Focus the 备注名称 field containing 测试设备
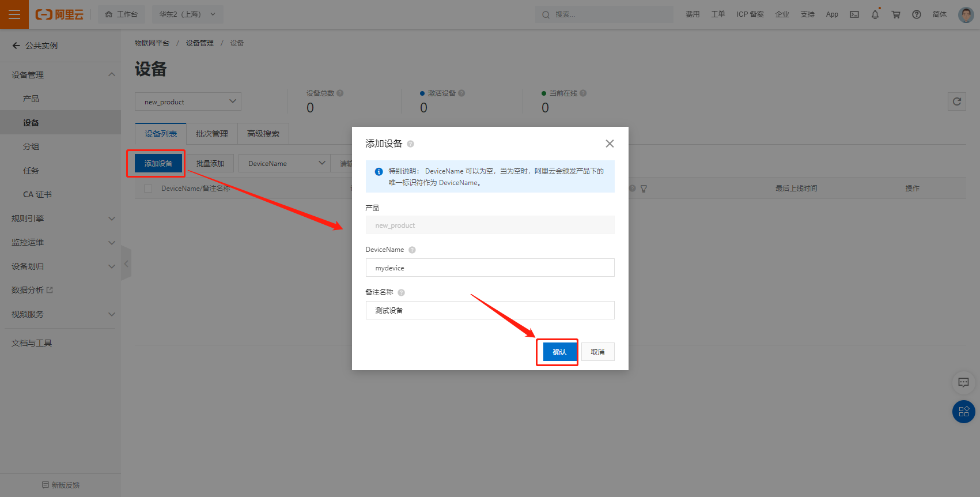 pos(490,310)
